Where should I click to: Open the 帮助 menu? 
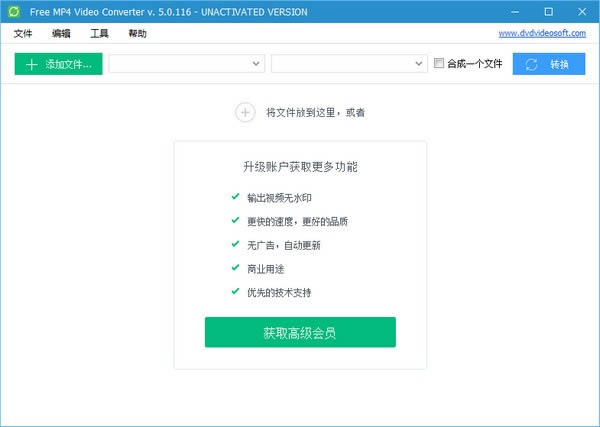137,34
